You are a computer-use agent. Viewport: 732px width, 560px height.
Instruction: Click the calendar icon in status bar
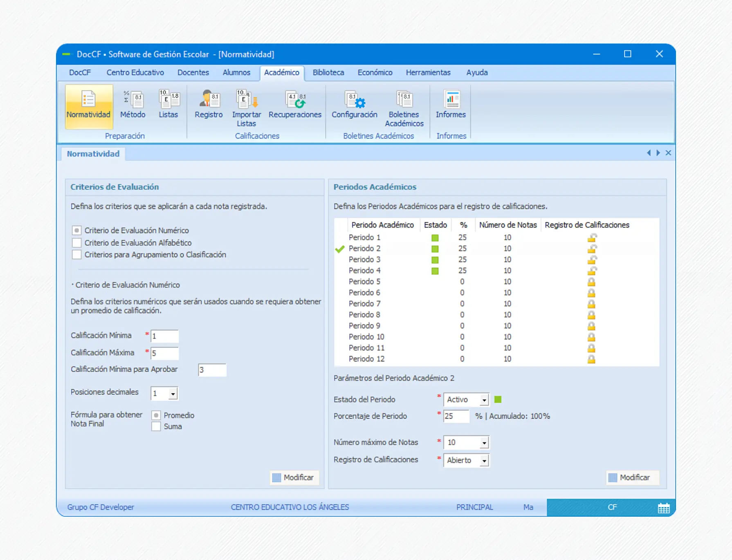663,508
